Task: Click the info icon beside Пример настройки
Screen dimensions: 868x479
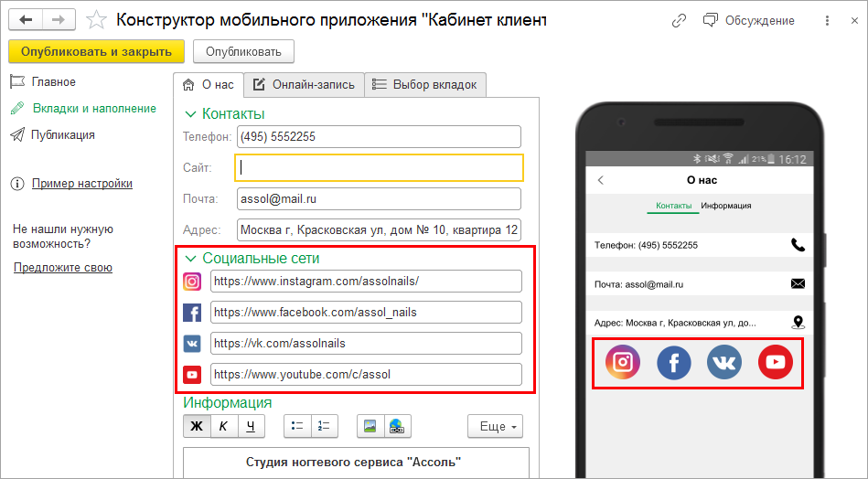Action: point(17,184)
